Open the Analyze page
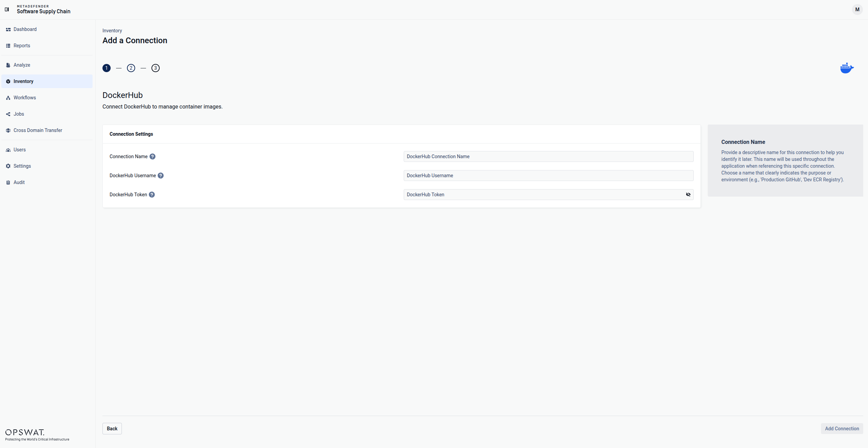The width and height of the screenshot is (868, 448). click(47, 65)
